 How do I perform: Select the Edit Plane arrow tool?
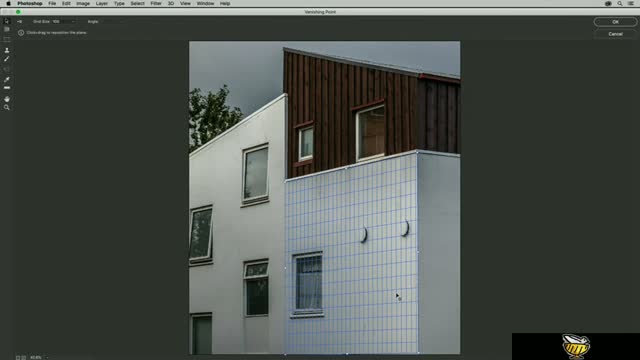pos(7,21)
